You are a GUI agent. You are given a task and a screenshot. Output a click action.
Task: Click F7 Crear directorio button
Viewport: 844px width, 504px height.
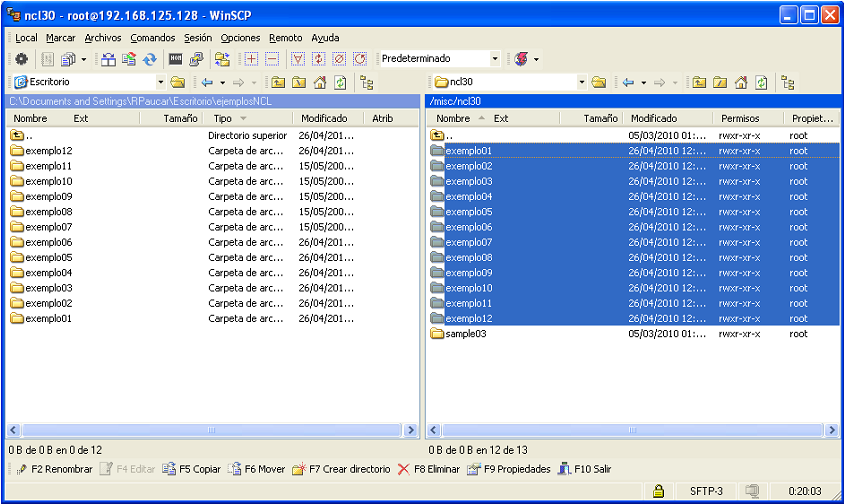tap(341, 469)
